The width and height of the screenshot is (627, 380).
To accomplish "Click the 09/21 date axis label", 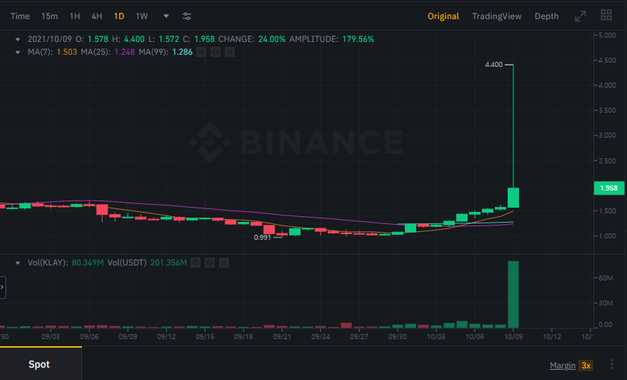I will (282, 337).
